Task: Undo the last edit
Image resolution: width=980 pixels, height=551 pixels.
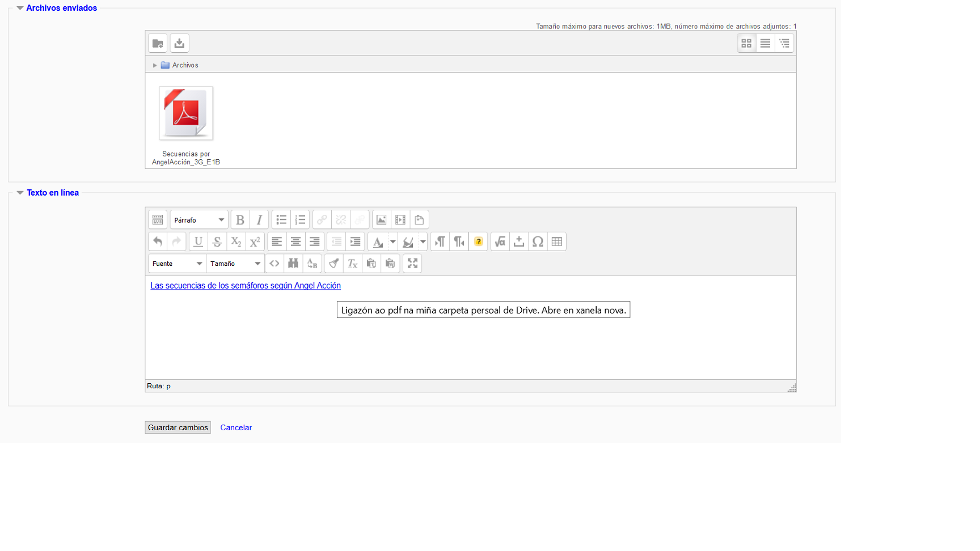Action: tap(158, 242)
